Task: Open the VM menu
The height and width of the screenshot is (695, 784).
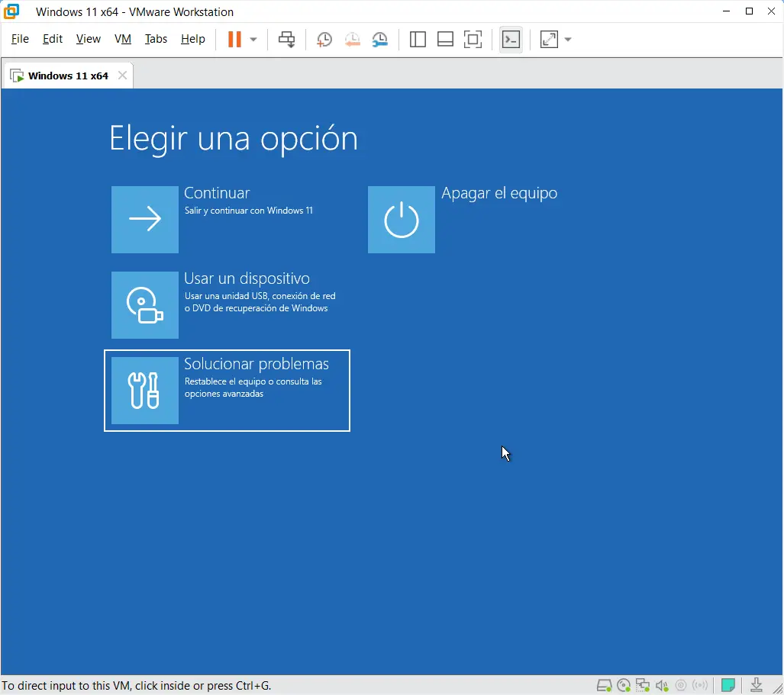Action: (122, 39)
